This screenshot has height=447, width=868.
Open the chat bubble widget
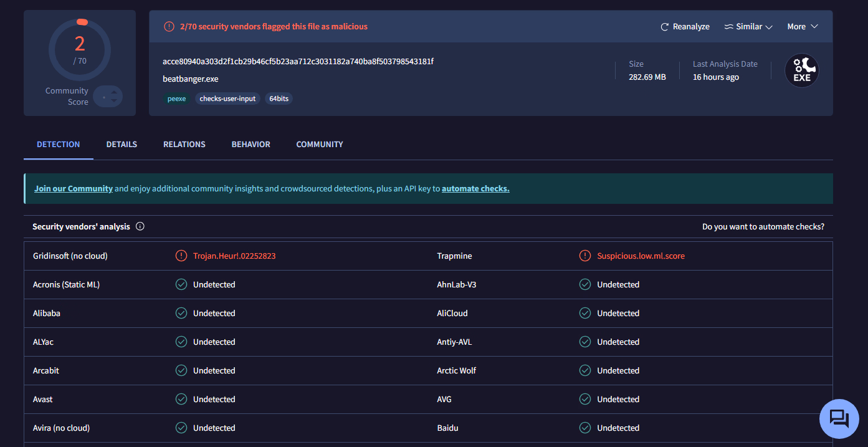839,418
